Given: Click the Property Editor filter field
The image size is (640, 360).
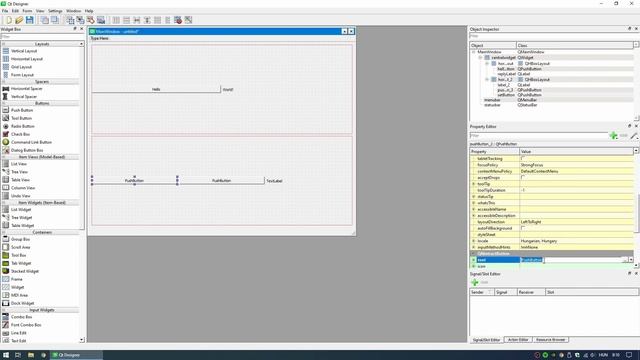Looking at the screenshot, I should [x=539, y=136].
